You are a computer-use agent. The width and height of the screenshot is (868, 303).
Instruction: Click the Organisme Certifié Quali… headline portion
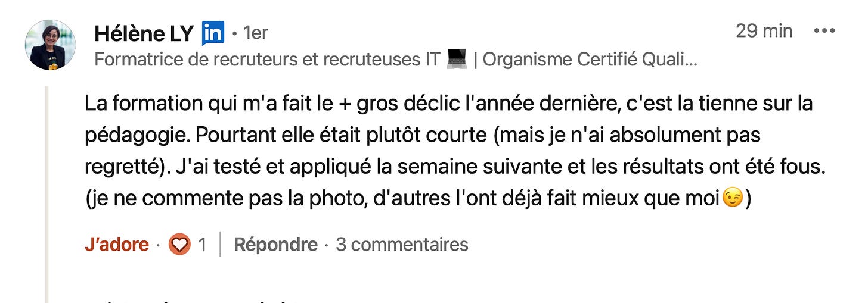tap(590, 60)
